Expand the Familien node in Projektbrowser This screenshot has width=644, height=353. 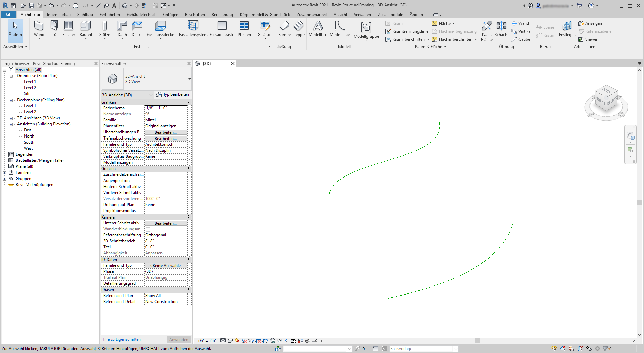[4, 172]
